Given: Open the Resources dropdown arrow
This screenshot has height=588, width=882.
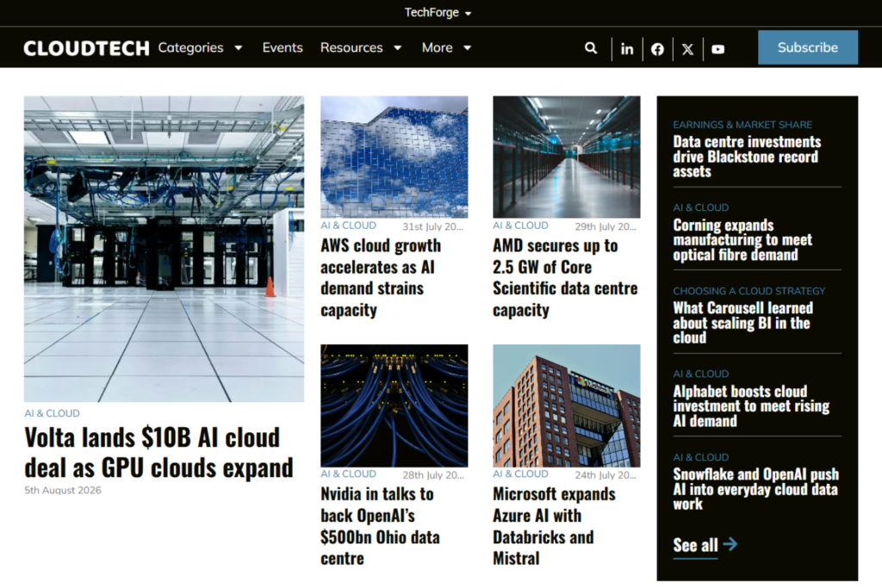Looking at the screenshot, I should pyautogui.click(x=398, y=48).
